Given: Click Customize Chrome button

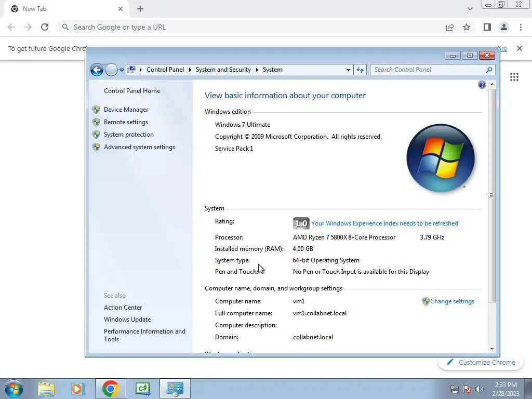Looking at the screenshot, I should 481,362.
